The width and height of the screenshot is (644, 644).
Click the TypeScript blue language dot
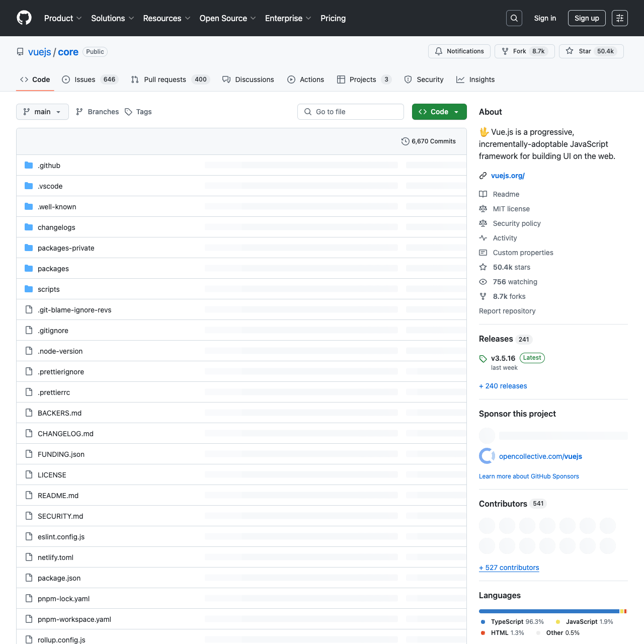click(x=483, y=622)
